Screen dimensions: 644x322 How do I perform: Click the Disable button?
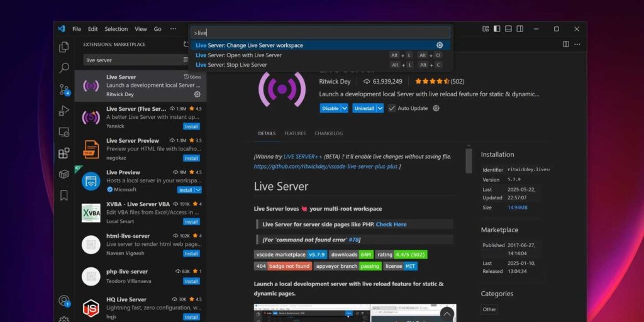click(330, 108)
